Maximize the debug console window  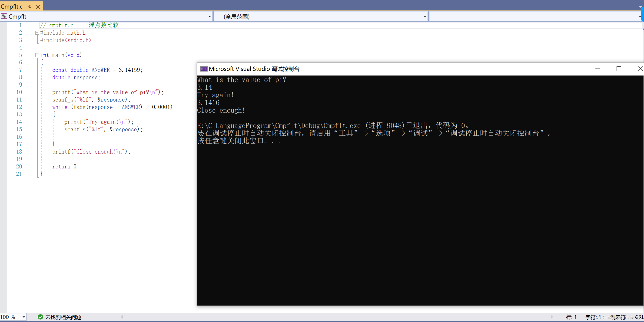point(619,69)
